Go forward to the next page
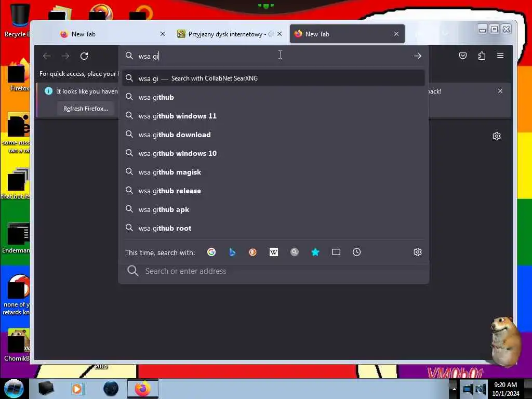This screenshot has height=399, width=532. click(65, 56)
